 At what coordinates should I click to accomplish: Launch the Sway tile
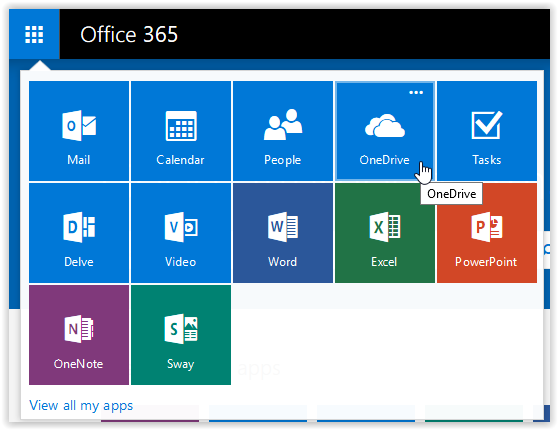coord(181,335)
